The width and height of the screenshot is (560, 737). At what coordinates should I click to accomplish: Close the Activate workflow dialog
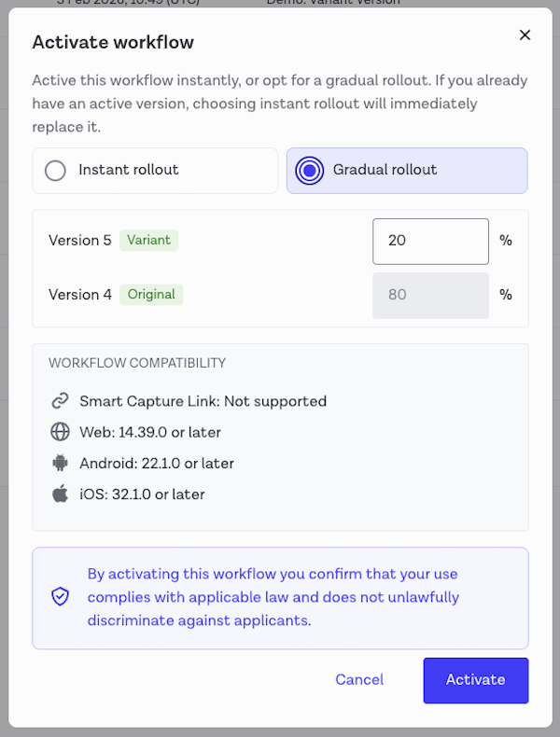[525, 35]
